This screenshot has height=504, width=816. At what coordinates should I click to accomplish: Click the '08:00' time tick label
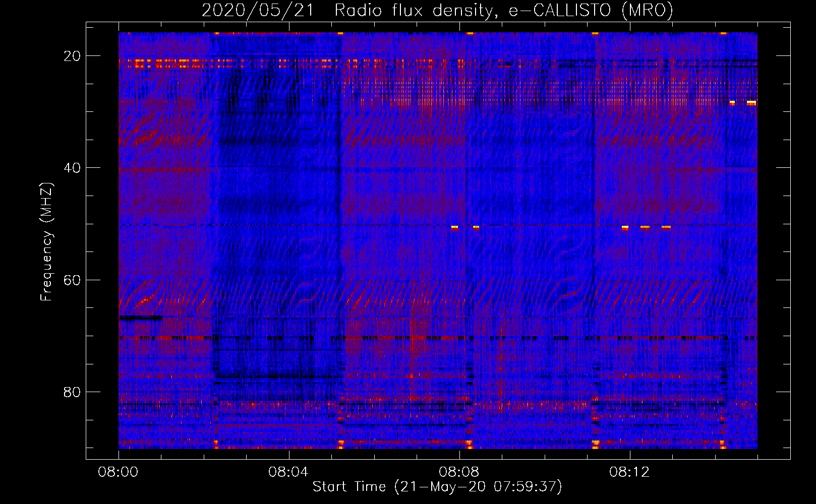(119, 473)
